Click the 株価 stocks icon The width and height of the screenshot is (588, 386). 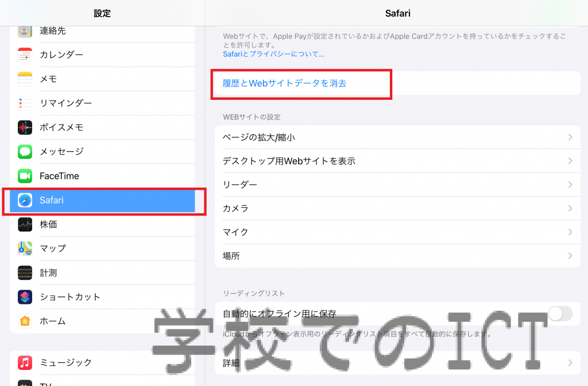(25, 224)
